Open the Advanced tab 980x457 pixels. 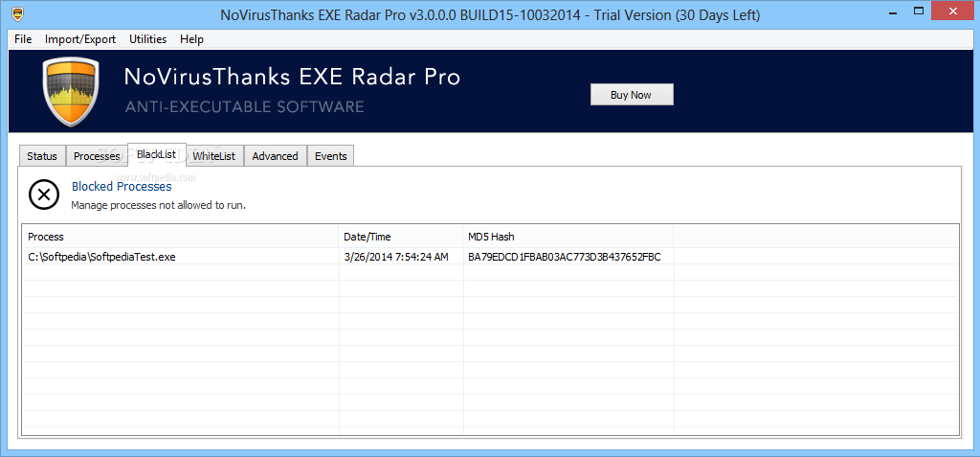275,156
